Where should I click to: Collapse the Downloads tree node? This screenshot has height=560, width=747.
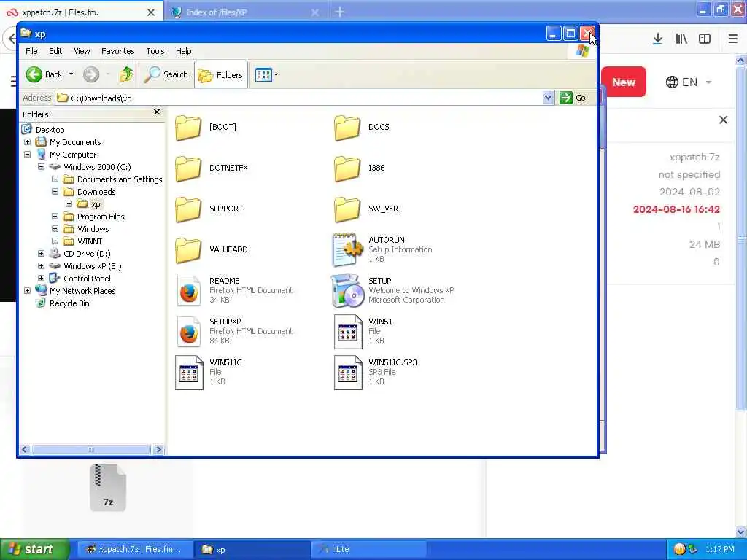click(55, 192)
